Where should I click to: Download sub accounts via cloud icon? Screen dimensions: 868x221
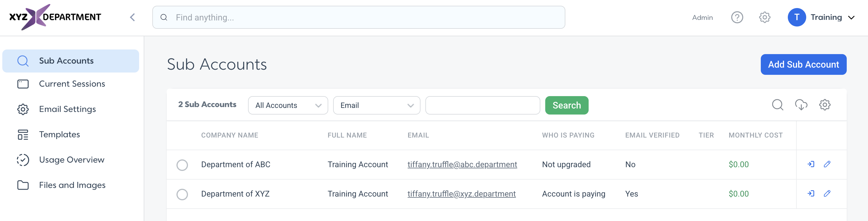pos(801,105)
